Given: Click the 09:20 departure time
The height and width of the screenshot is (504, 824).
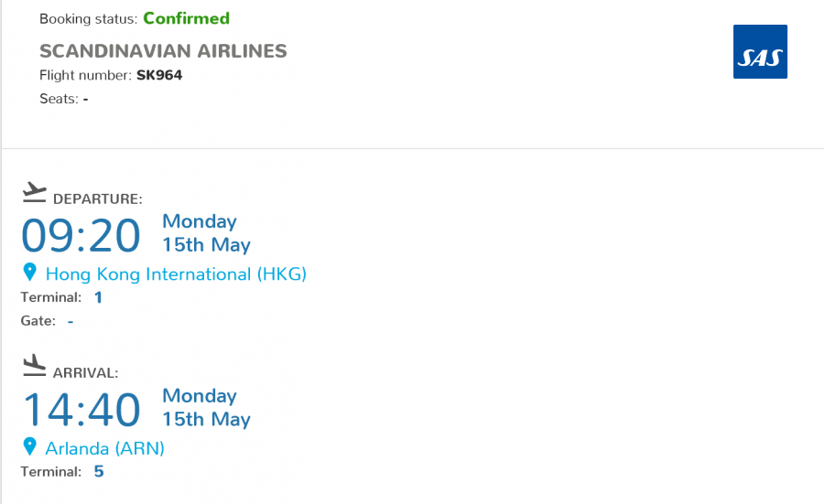Looking at the screenshot, I should (x=81, y=234).
